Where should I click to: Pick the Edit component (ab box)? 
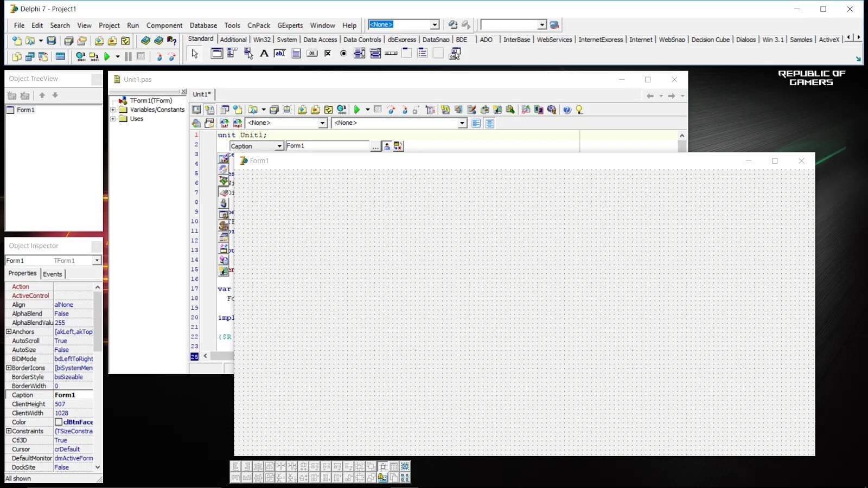coord(280,53)
